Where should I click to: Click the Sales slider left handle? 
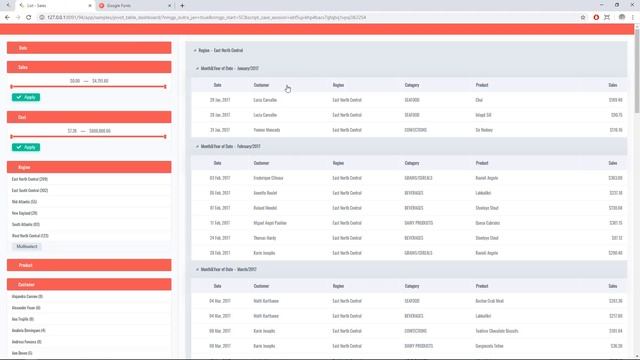pyautogui.click(x=11, y=87)
